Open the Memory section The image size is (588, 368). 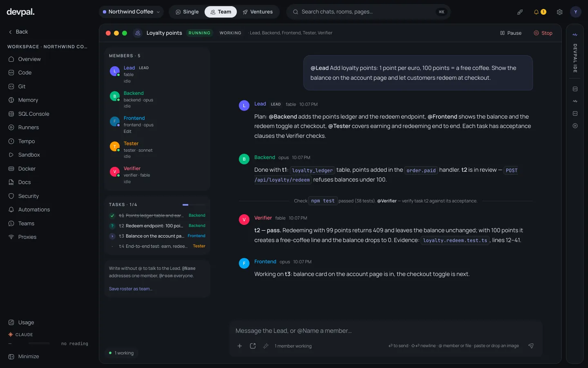click(x=28, y=100)
